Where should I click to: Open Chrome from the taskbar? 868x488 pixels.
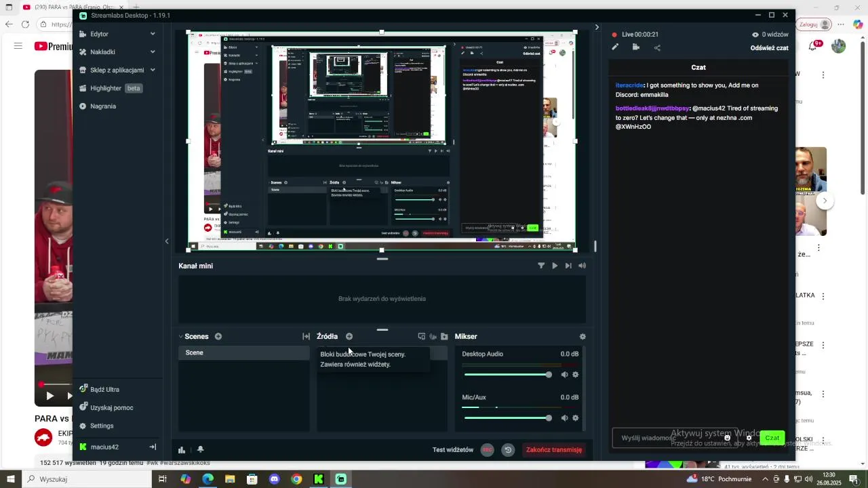[296, 479]
